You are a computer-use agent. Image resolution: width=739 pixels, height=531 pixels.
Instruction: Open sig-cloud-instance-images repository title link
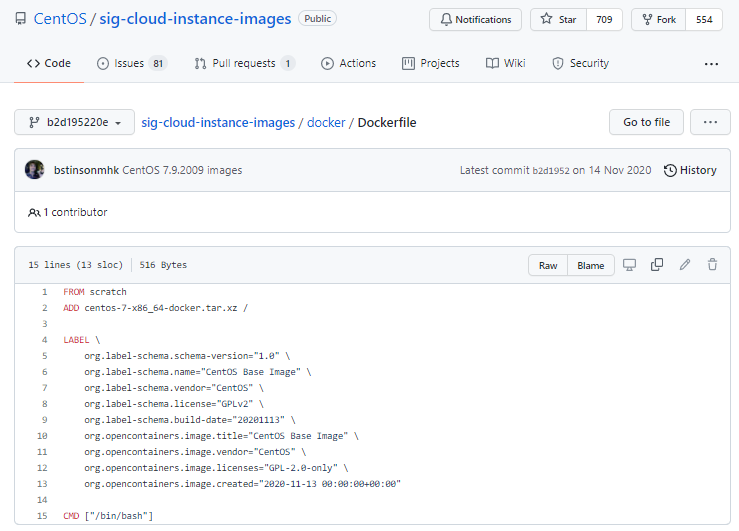point(195,19)
